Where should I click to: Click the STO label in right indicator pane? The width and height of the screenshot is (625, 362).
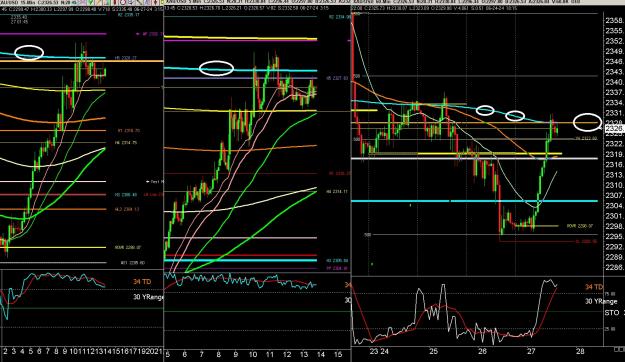612,313
